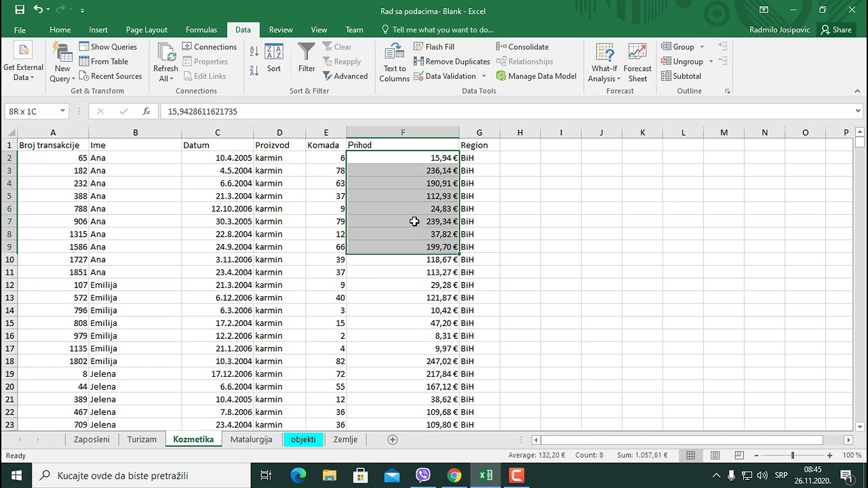The height and width of the screenshot is (488, 868).
Task: Open Microsoft Edge from taskbar
Action: click(x=298, y=475)
